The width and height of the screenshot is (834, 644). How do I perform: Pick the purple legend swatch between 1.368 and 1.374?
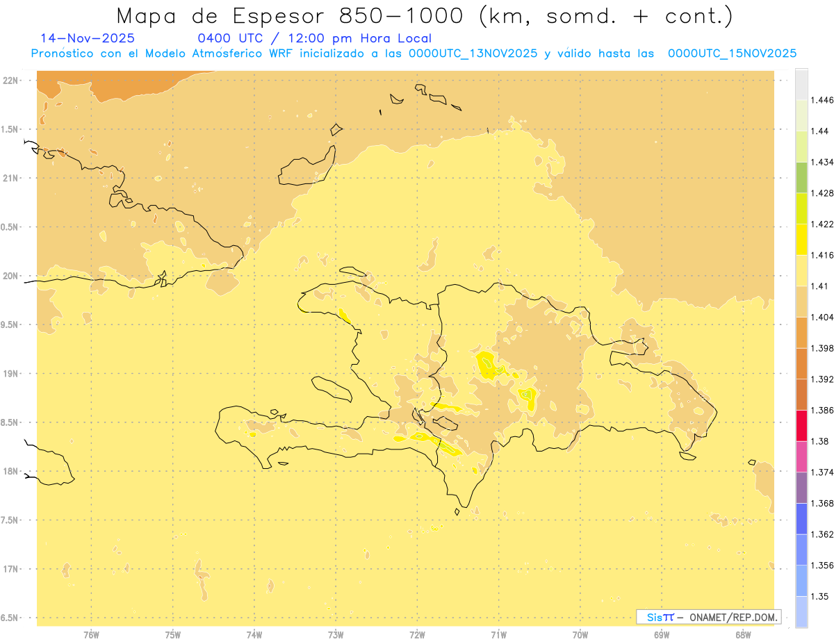[801, 488]
